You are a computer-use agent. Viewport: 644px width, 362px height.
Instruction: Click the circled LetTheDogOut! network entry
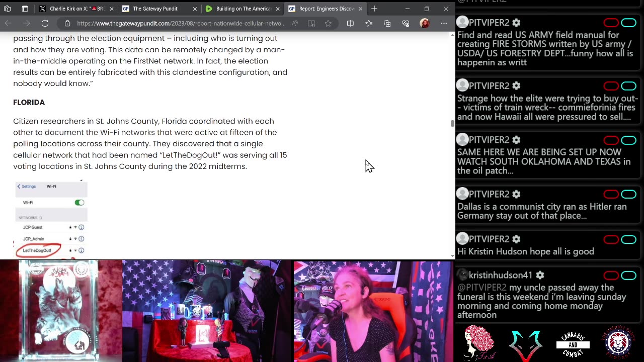point(38,250)
